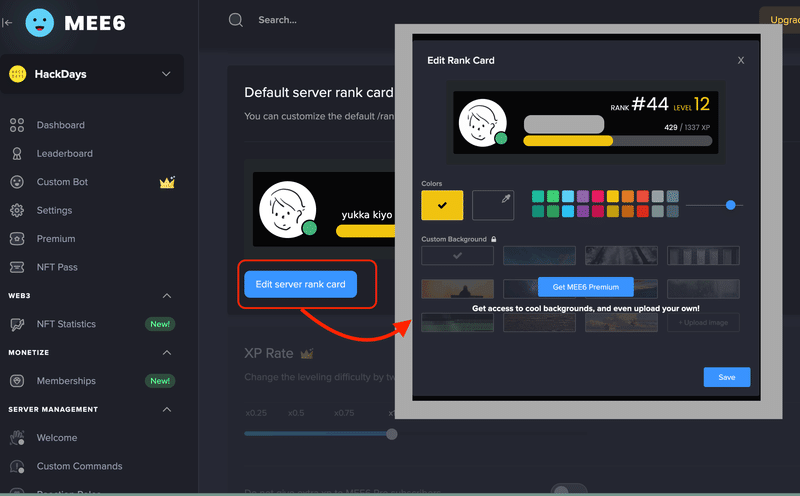Collapse the SERVER MANAGEMENT section
This screenshot has height=496, width=800.
[x=167, y=410]
